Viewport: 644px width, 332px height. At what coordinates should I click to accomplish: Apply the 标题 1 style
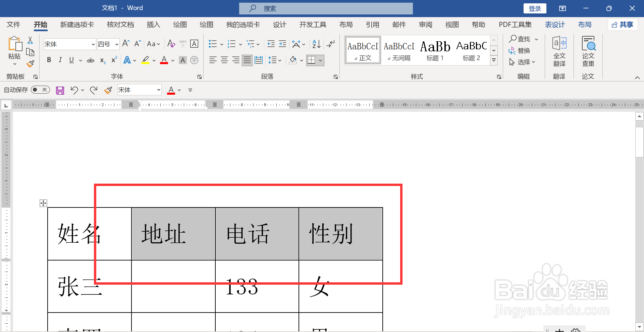[435, 50]
